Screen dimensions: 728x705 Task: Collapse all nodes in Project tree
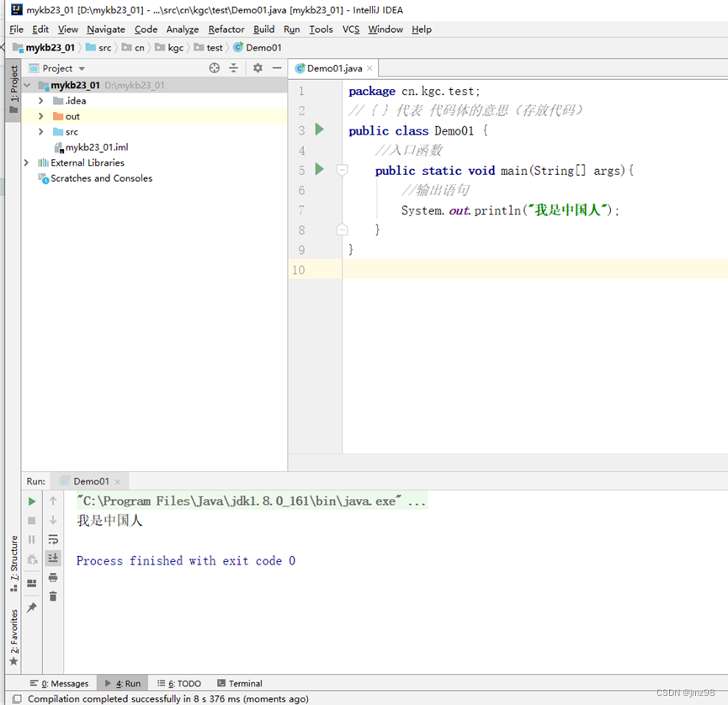pos(234,68)
